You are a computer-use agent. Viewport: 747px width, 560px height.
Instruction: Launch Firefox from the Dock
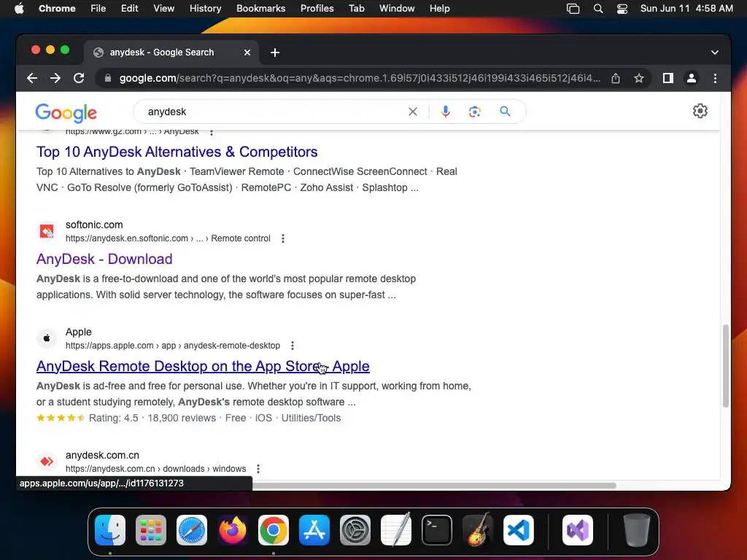(x=233, y=530)
